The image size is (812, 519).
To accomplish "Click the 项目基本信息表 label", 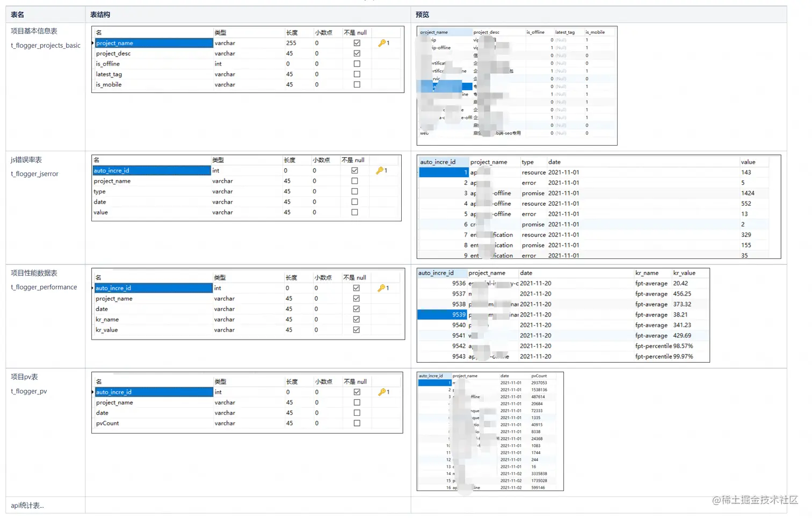I will click(x=34, y=31).
